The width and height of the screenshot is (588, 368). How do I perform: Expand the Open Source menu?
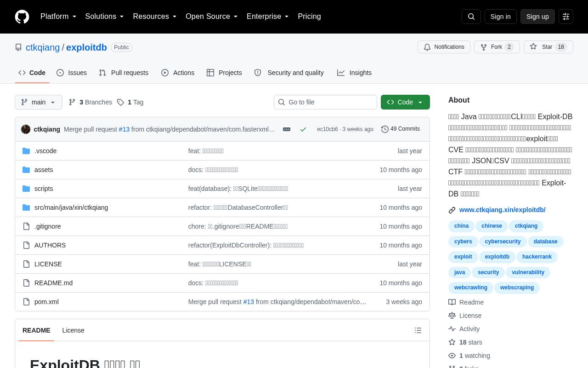pyautogui.click(x=212, y=17)
